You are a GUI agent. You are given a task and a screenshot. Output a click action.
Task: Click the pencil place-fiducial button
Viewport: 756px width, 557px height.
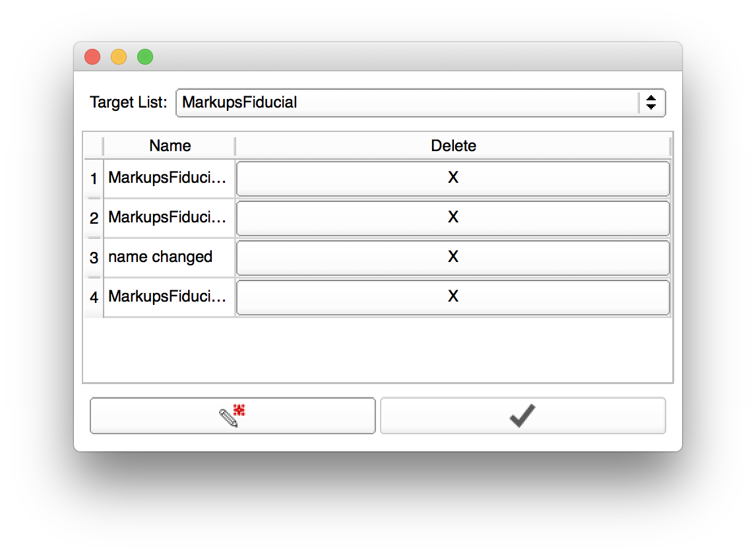click(x=232, y=416)
